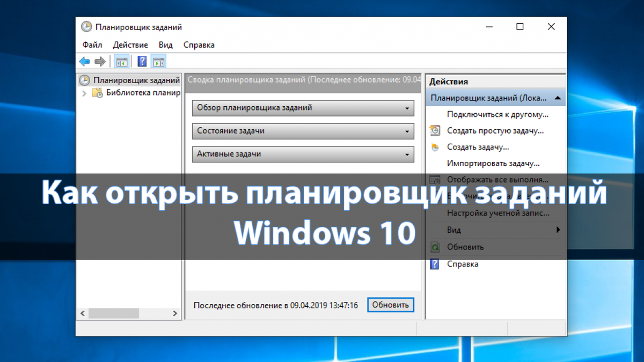Maximize the Планировщик заданий window
Viewport: 644px width, 362px height.
pyautogui.click(x=520, y=27)
